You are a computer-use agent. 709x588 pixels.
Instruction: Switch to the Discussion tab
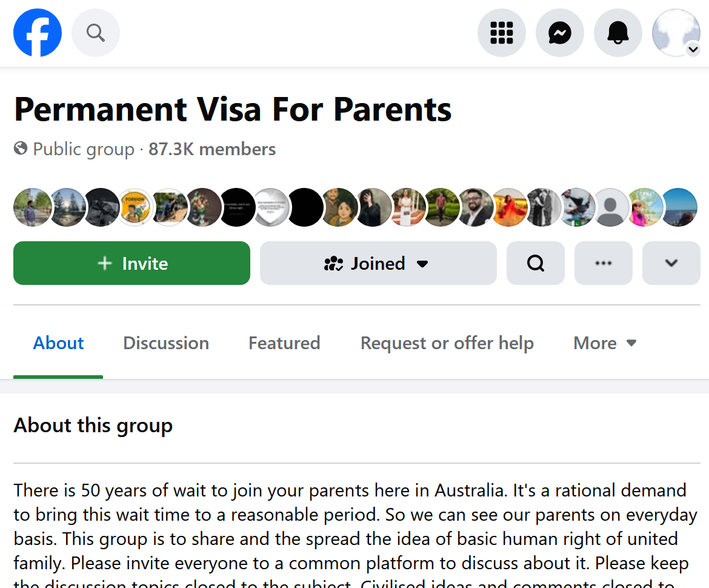click(166, 343)
